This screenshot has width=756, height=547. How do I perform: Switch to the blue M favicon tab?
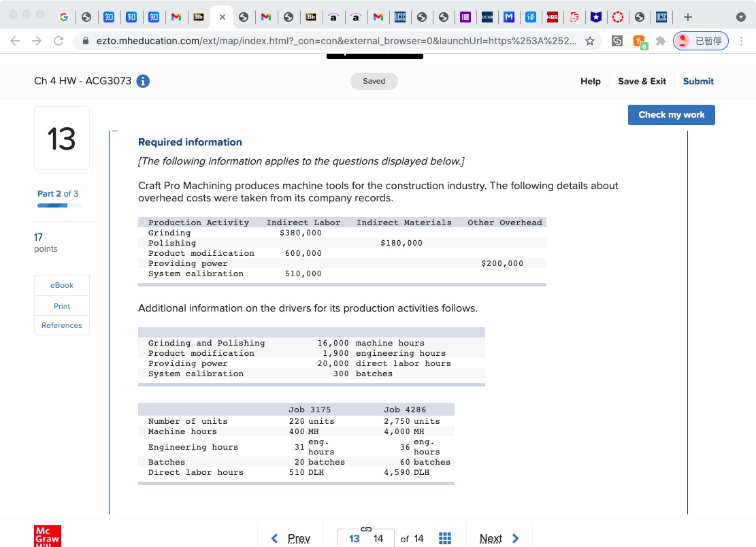(x=509, y=17)
